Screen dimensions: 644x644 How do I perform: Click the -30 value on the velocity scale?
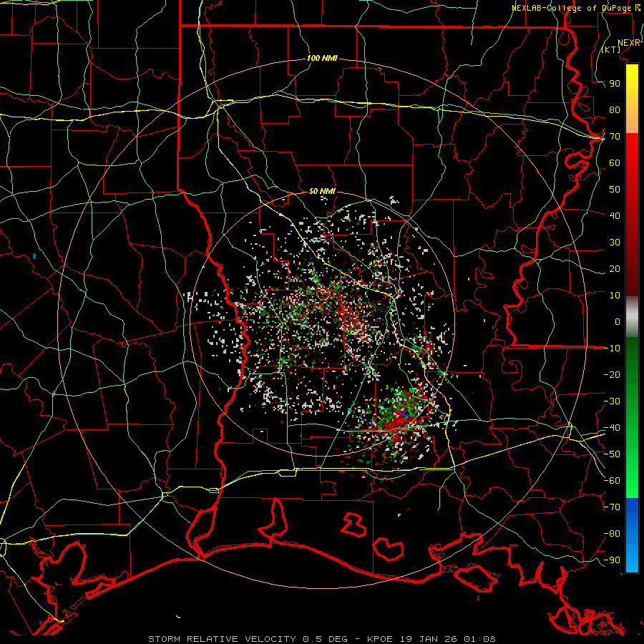[612, 401]
